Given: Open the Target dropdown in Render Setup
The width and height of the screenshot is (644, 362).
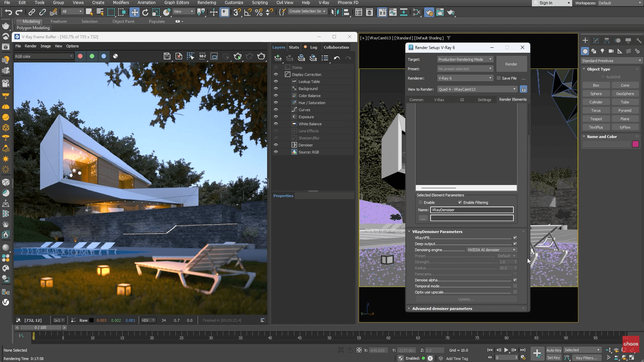Looking at the screenshot, I should tap(465, 59).
